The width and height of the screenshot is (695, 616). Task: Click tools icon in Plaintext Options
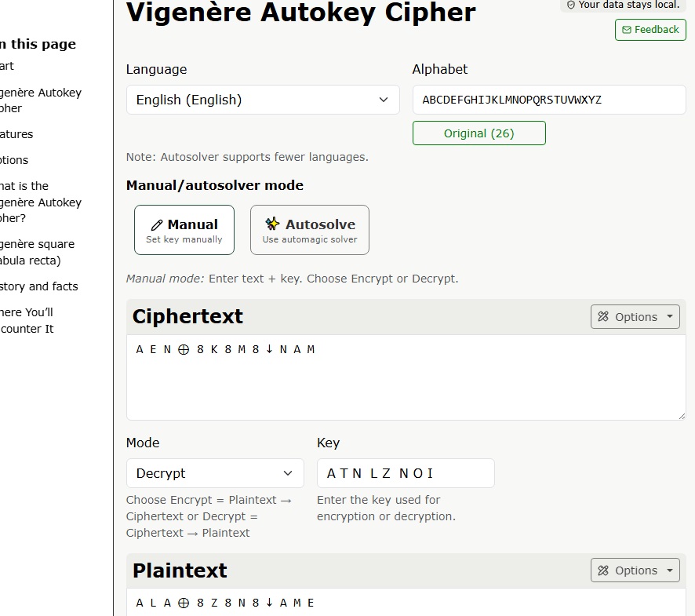coord(603,570)
